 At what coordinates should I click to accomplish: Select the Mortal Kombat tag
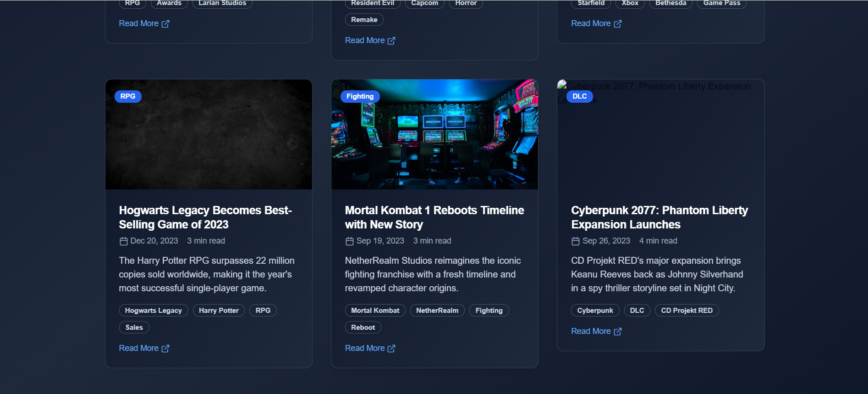point(375,311)
